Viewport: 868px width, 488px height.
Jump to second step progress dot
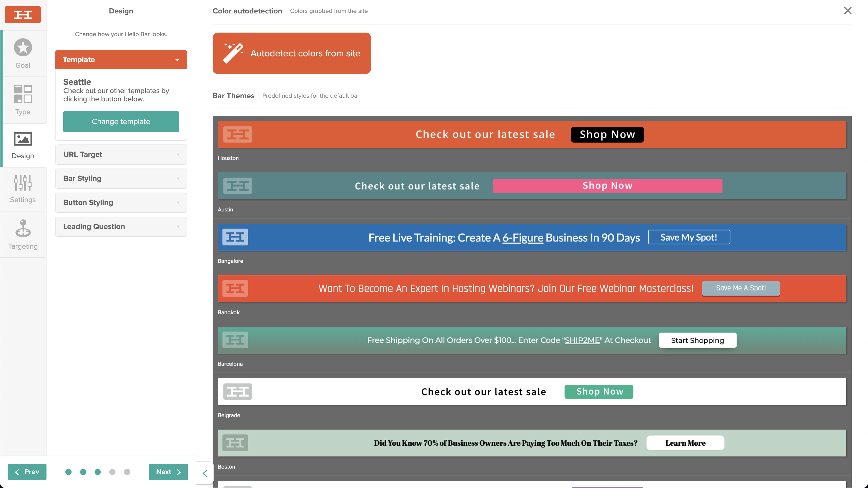tap(83, 472)
